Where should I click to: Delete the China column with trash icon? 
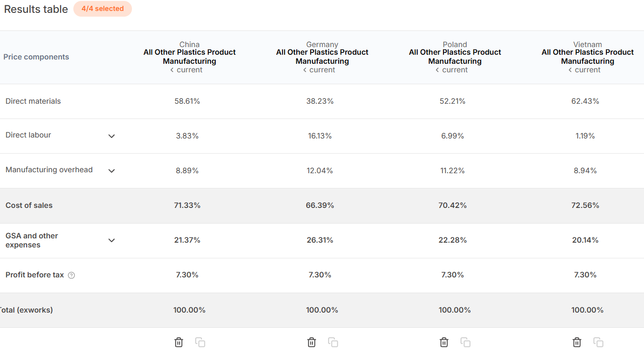[179, 342]
